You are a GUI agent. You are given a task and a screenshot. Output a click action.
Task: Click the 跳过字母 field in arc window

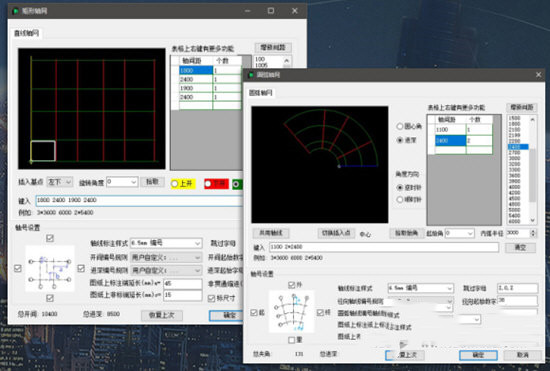click(x=517, y=288)
